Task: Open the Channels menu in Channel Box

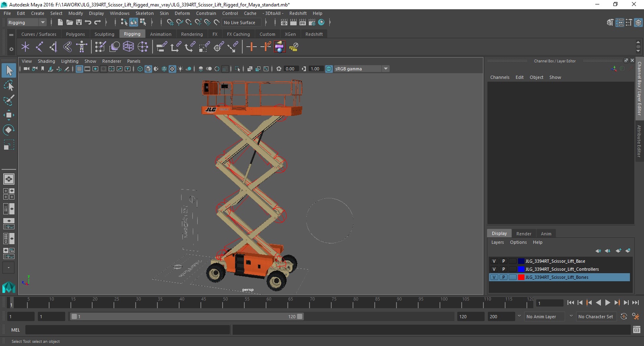Action: [x=500, y=77]
